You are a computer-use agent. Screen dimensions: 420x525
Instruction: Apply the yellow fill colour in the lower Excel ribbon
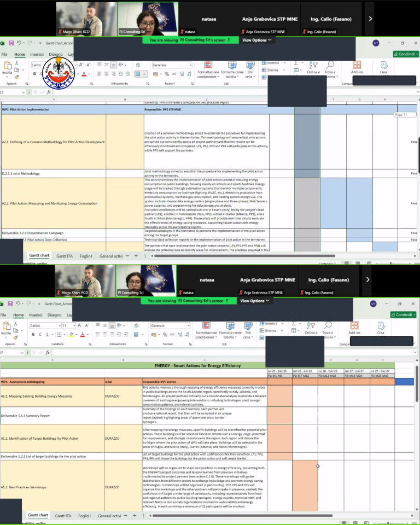[71, 334]
